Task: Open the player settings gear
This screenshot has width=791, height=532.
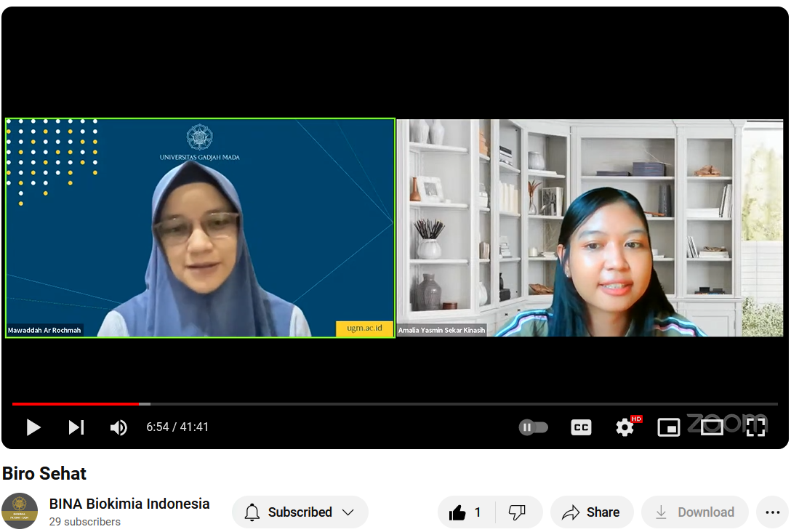Action: (625, 427)
